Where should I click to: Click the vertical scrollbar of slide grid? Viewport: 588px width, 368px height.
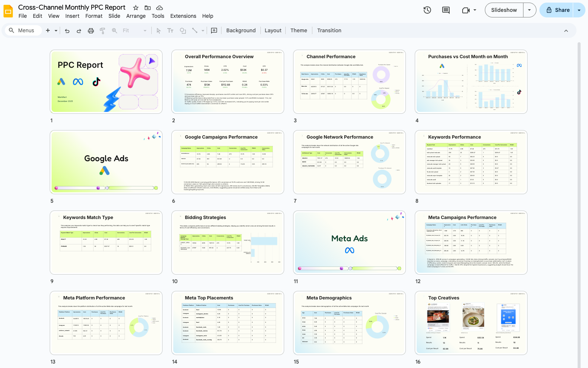(x=579, y=205)
